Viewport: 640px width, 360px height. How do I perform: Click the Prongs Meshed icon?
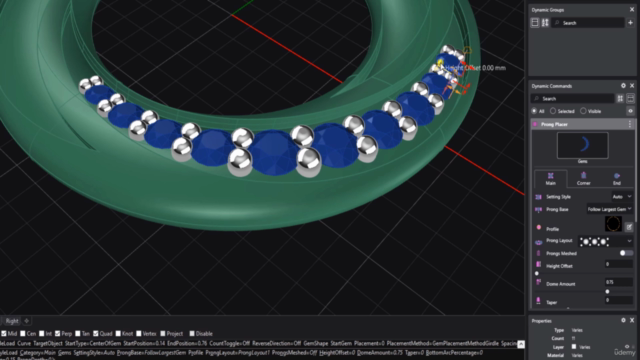pyautogui.click(x=538, y=253)
